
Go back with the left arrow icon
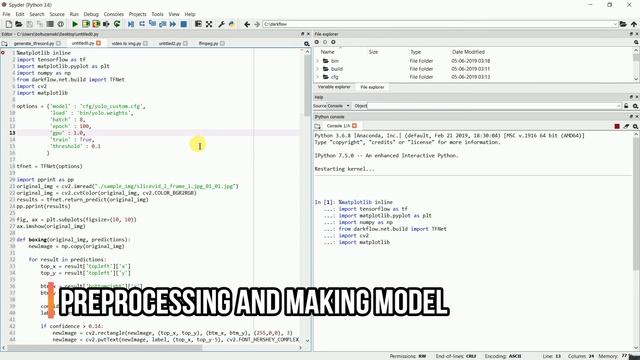(x=247, y=24)
